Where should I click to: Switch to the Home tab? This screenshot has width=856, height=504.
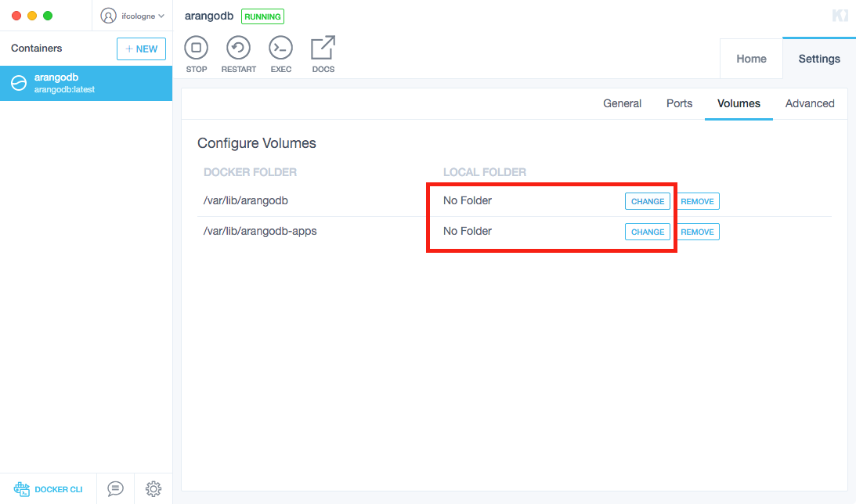click(751, 59)
